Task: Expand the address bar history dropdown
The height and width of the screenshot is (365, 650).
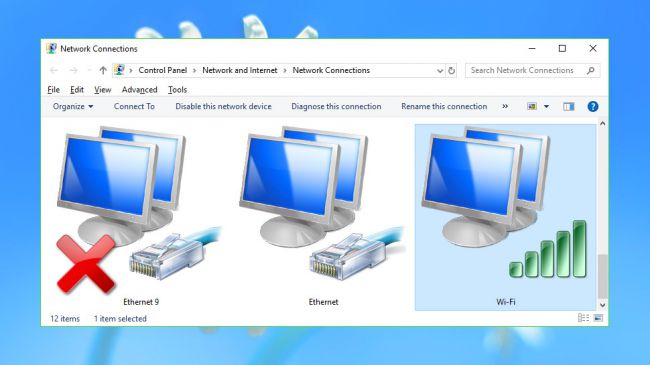Action: (440, 71)
